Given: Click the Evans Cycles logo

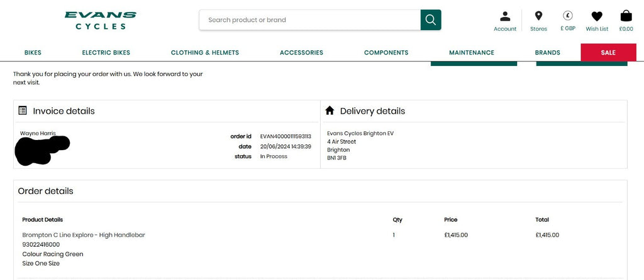Looking at the screenshot, I should (100, 20).
